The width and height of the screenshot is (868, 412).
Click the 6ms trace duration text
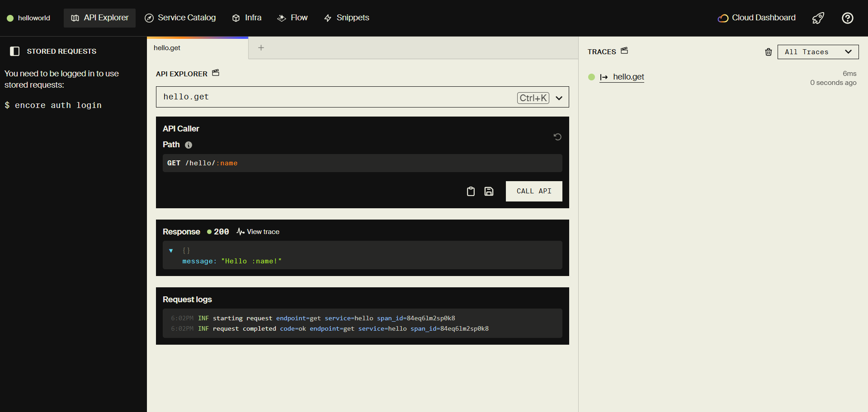pos(849,74)
